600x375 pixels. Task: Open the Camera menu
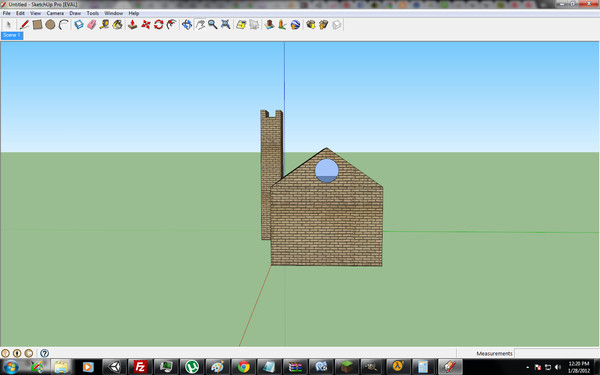tap(55, 13)
